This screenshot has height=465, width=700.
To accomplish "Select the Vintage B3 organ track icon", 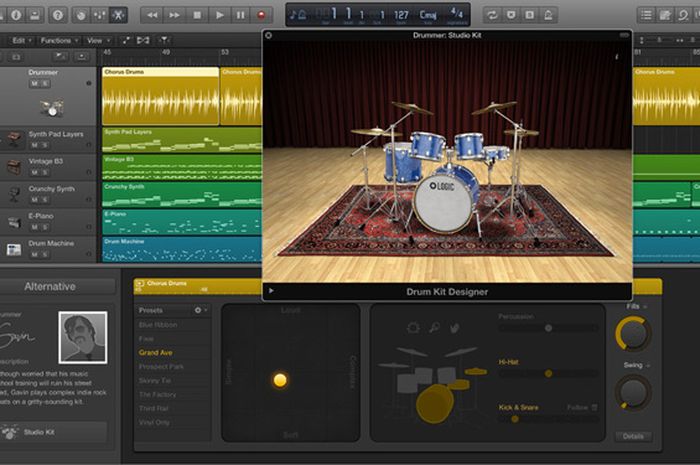I will 14,167.
